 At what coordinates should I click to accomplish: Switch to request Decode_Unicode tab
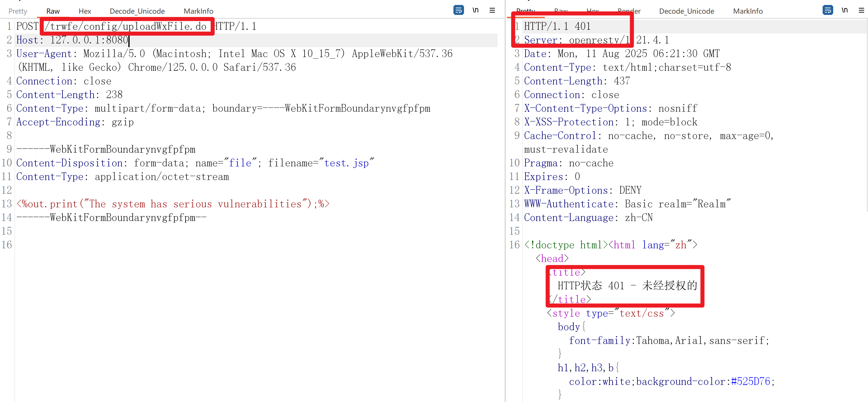(x=137, y=11)
